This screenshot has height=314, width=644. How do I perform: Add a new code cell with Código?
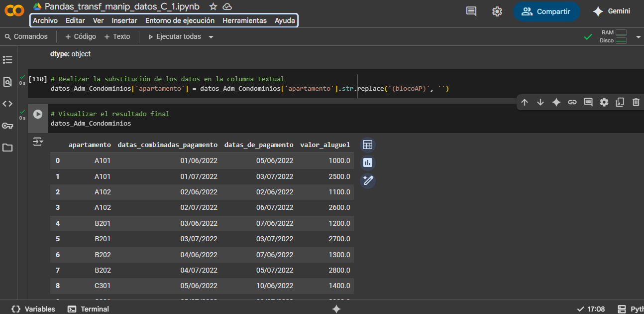pos(81,36)
